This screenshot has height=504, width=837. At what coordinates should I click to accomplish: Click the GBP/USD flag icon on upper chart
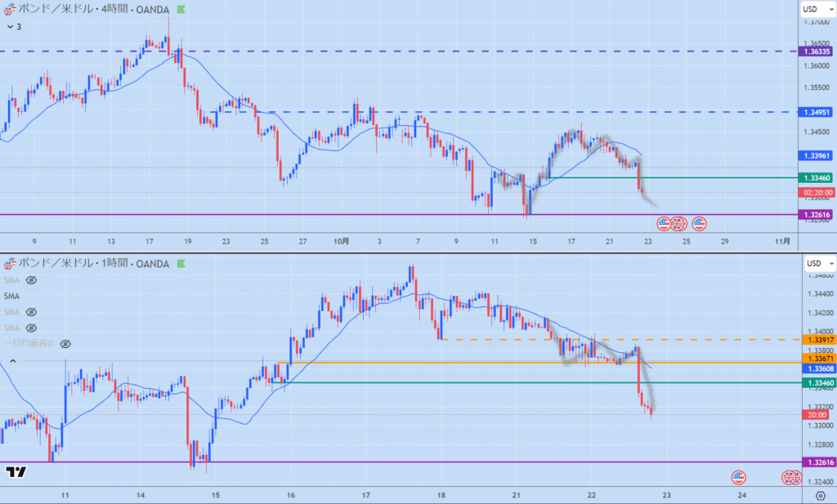pyautogui.click(x=11, y=10)
